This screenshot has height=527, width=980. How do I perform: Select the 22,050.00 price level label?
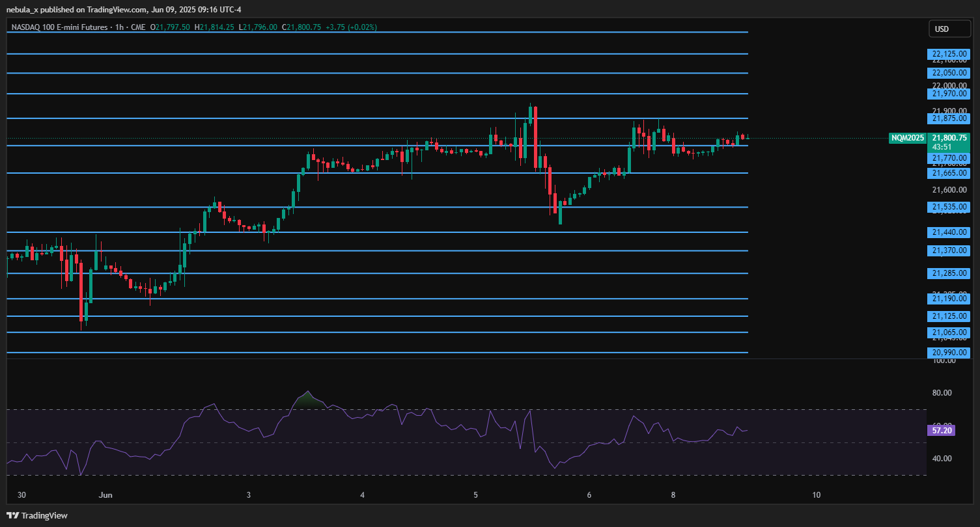point(949,74)
